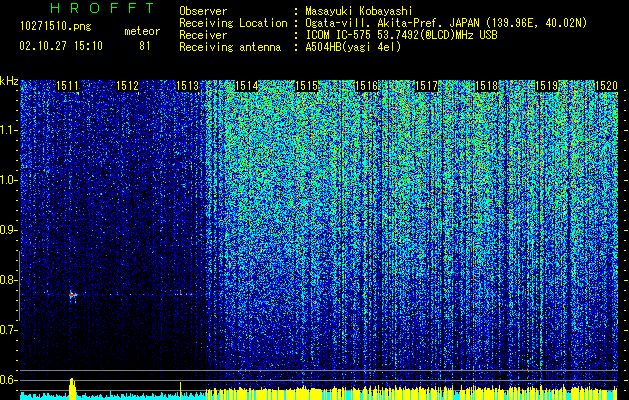Click the 1511 time marker
The width and height of the screenshot is (629, 400).
point(67,86)
